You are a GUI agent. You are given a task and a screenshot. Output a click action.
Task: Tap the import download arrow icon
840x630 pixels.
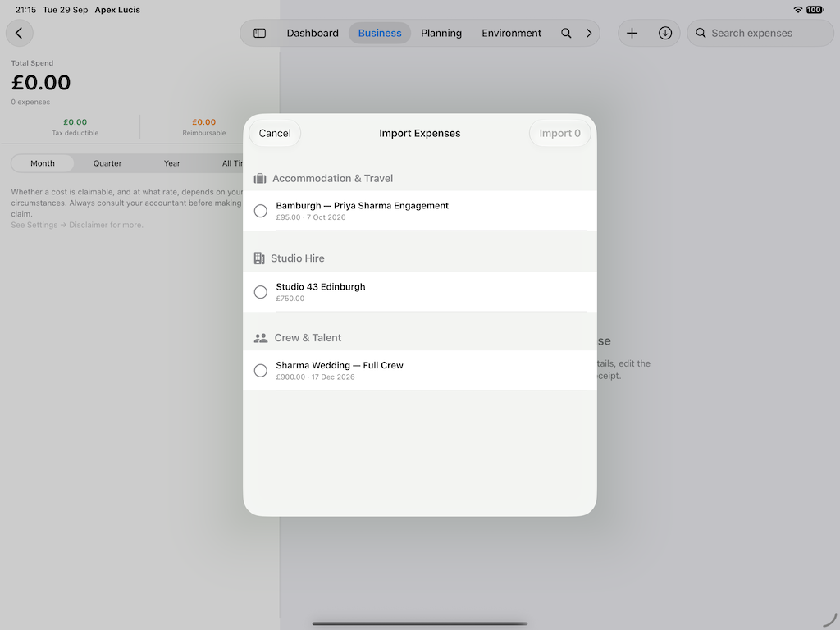pos(664,33)
